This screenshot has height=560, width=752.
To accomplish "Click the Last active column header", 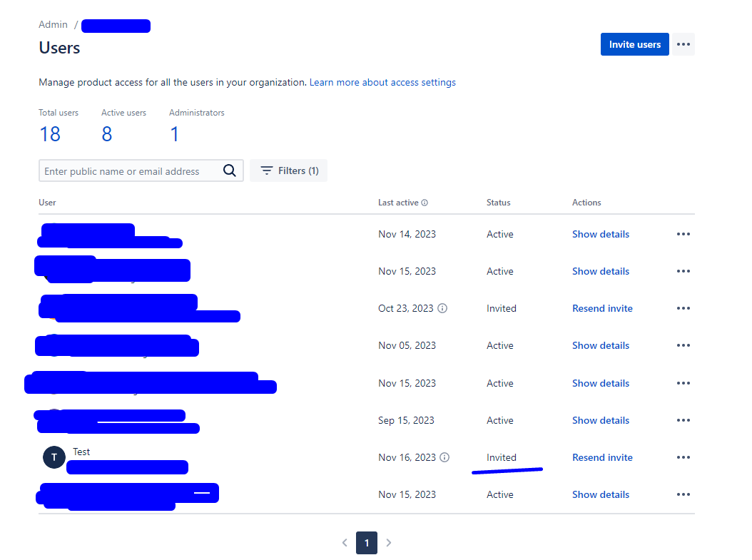I will click(398, 203).
